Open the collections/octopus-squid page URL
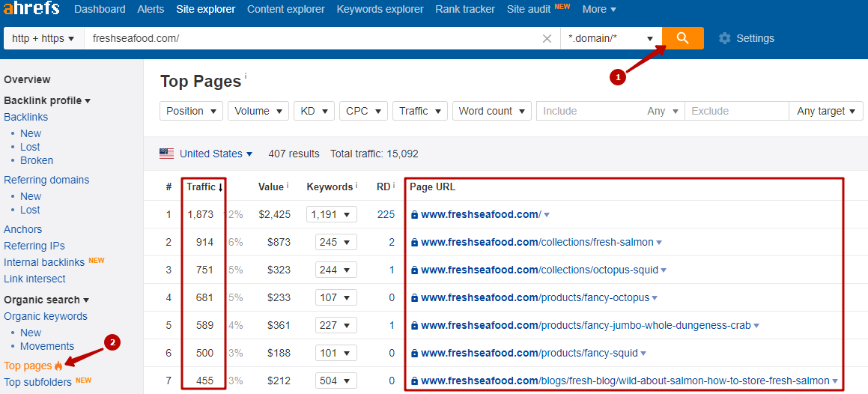 [539, 270]
